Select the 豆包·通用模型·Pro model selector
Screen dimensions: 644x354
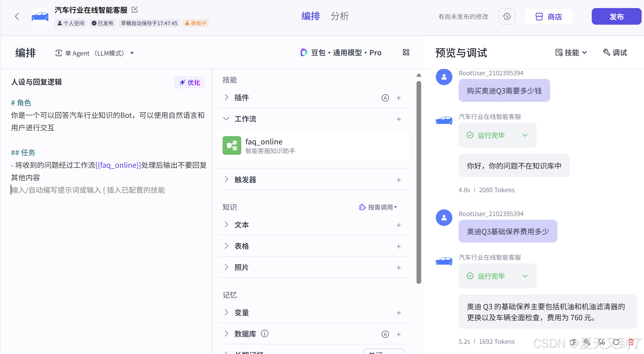340,53
